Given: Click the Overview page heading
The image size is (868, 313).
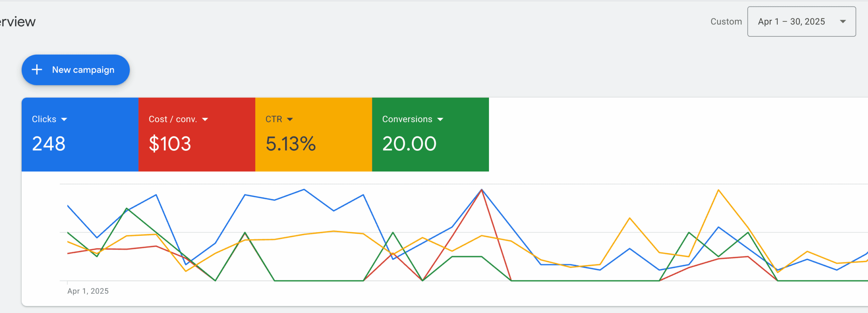Looking at the screenshot, I should [17, 21].
